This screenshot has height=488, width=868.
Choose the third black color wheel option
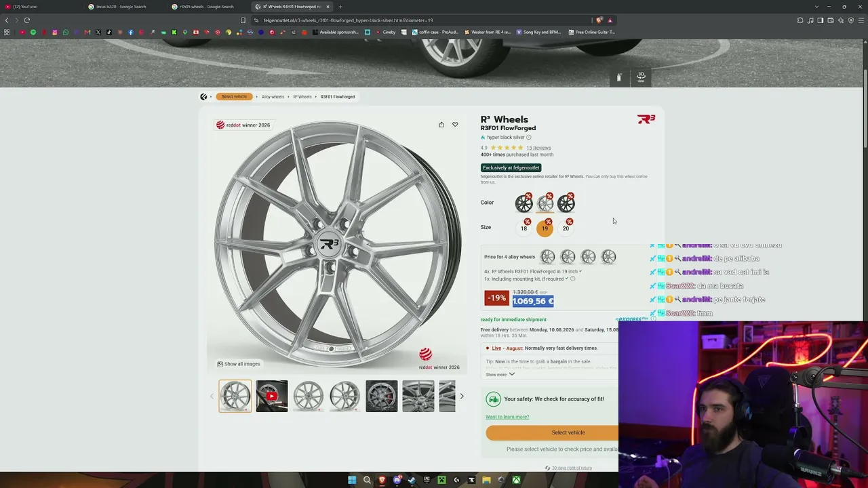(566, 203)
